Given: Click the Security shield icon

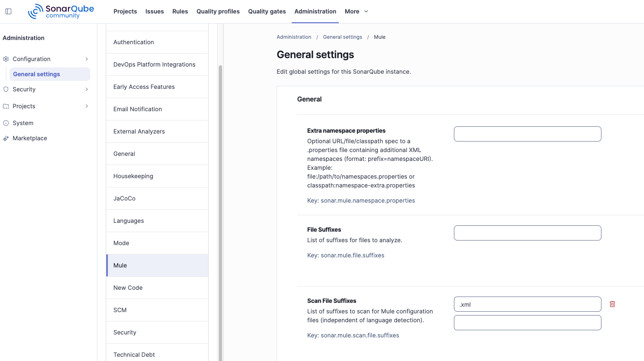Looking at the screenshot, I should 6,89.
